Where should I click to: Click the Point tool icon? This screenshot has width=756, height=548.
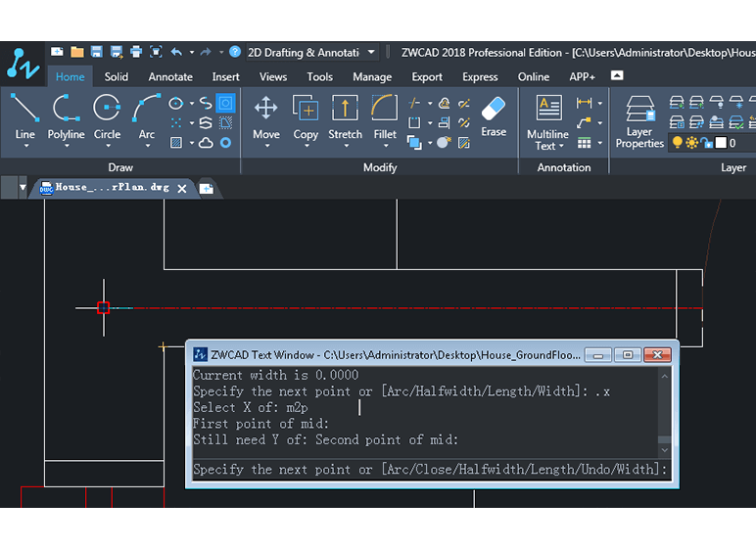[176, 123]
